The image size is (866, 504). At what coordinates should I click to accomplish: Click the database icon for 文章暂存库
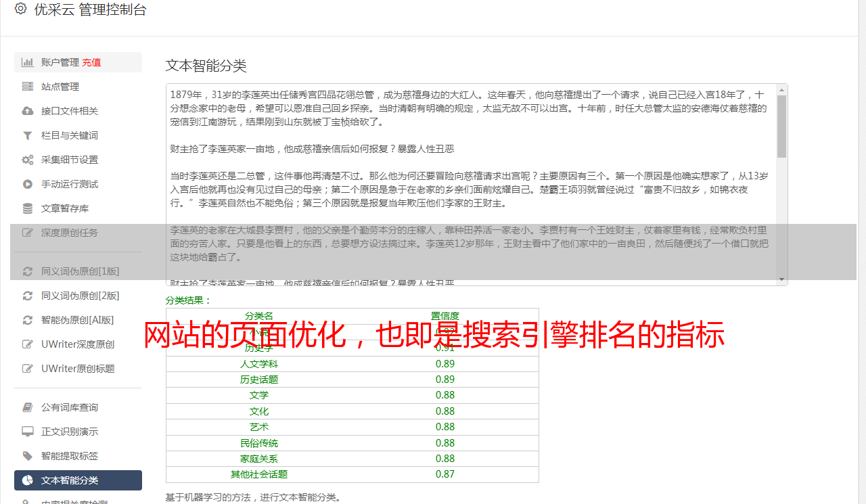[28, 208]
